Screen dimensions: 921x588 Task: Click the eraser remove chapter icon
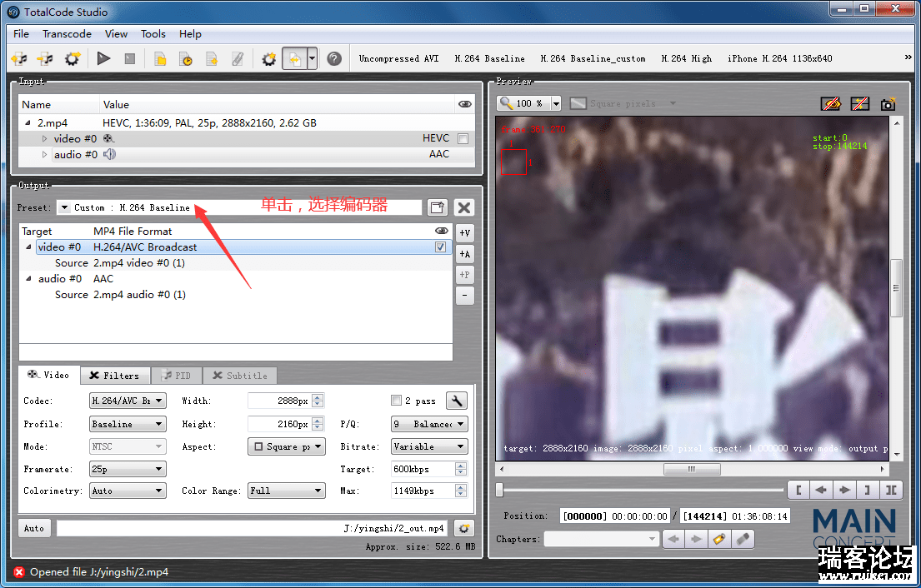point(743,539)
